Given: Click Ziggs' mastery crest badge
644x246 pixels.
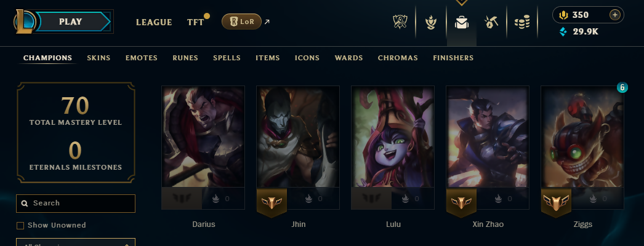Looking at the screenshot, I should tap(556, 202).
